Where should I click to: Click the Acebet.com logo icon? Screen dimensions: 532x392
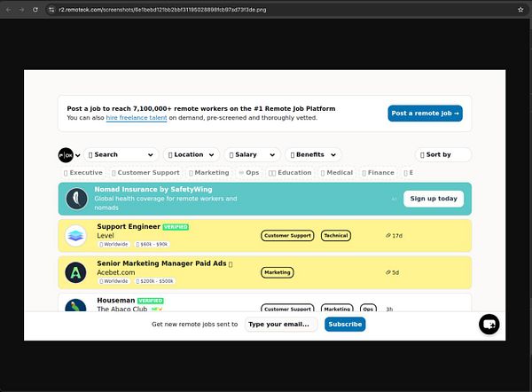pyautogui.click(x=75, y=272)
